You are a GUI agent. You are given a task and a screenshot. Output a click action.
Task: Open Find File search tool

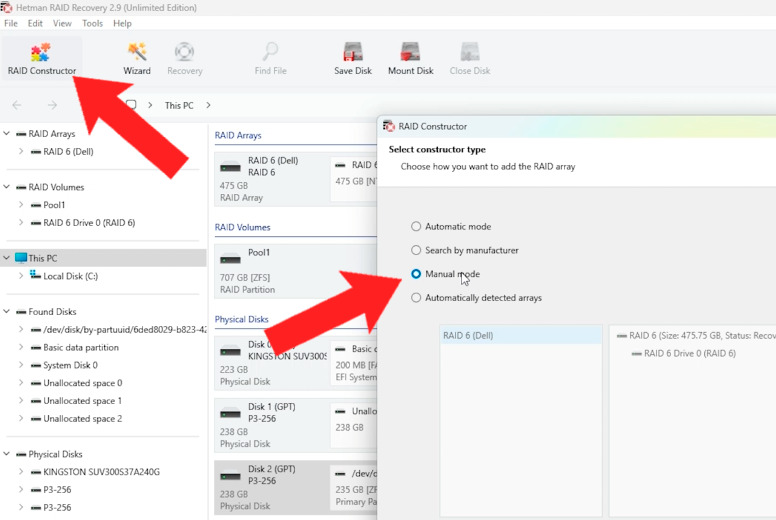click(x=270, y=59)
